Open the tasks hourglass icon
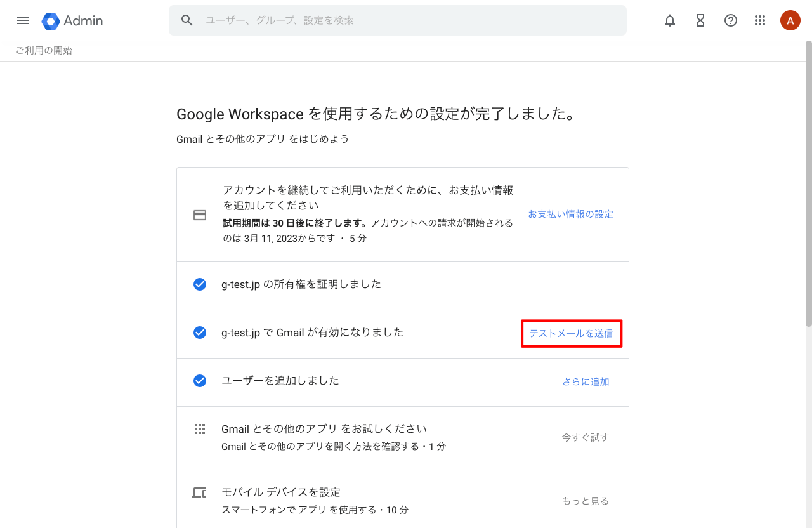The width and height of the screenshot is (812, 528). coord(700,20)
